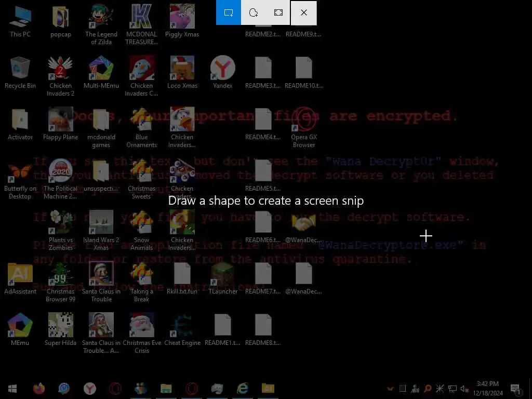Select the Rkill.txt.fun file
The width and height of the screenshot is (532, 399).
(x=182, y=278)
